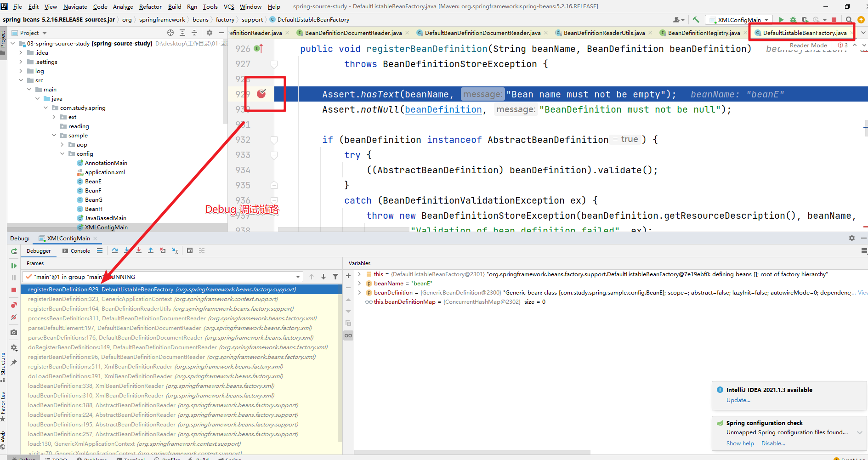Click the green bug Debug icon in the main toolbar

[793, 20]
